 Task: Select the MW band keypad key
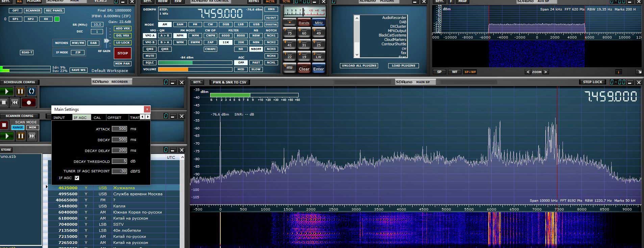[x=290, y=68]
